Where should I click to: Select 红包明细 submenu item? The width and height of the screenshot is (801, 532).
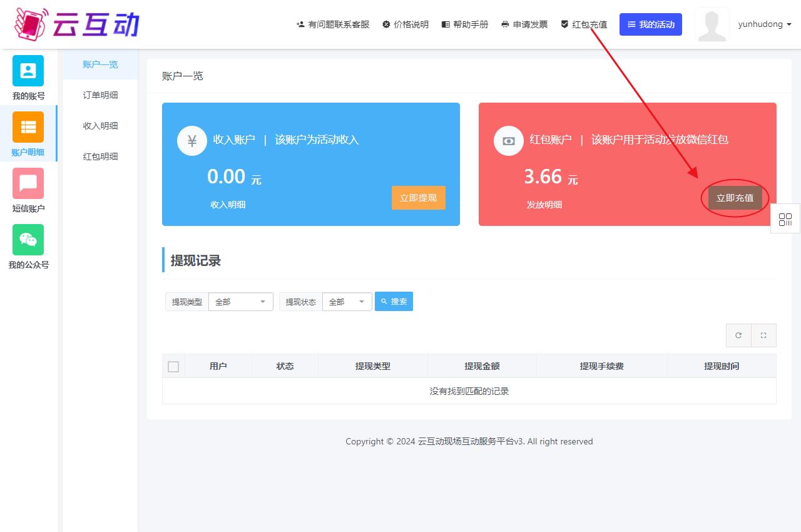tap(100, 156)
